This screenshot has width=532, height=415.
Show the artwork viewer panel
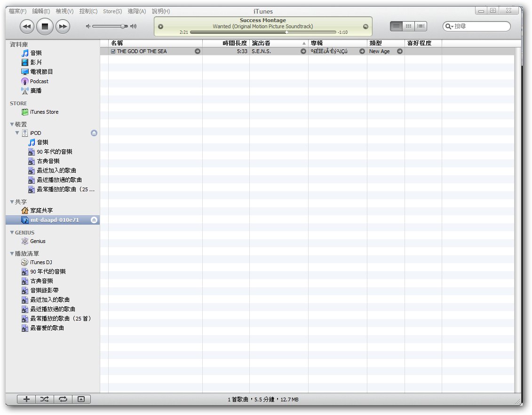click(81, 399)
